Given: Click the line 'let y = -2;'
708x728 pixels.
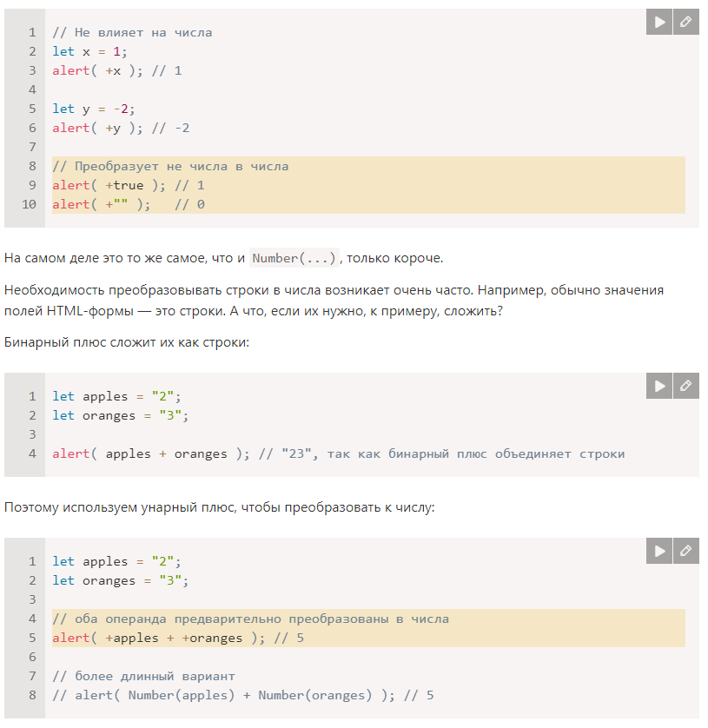Looking at the screenshot, I should [x=93, y=109].
